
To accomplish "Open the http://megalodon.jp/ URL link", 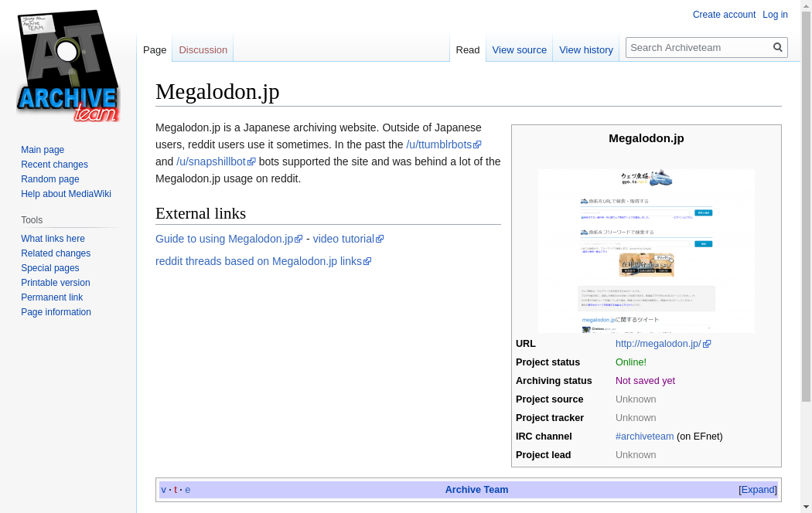I will 658,344.
